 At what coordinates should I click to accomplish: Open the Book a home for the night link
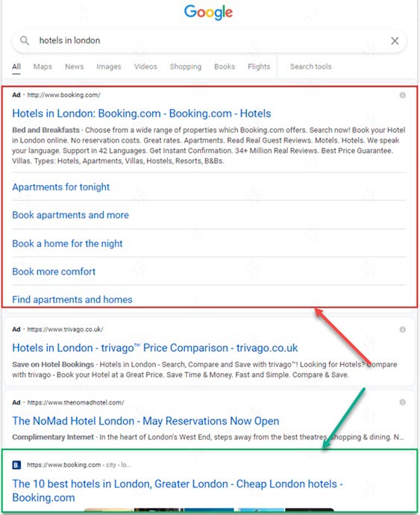[67, 243]
